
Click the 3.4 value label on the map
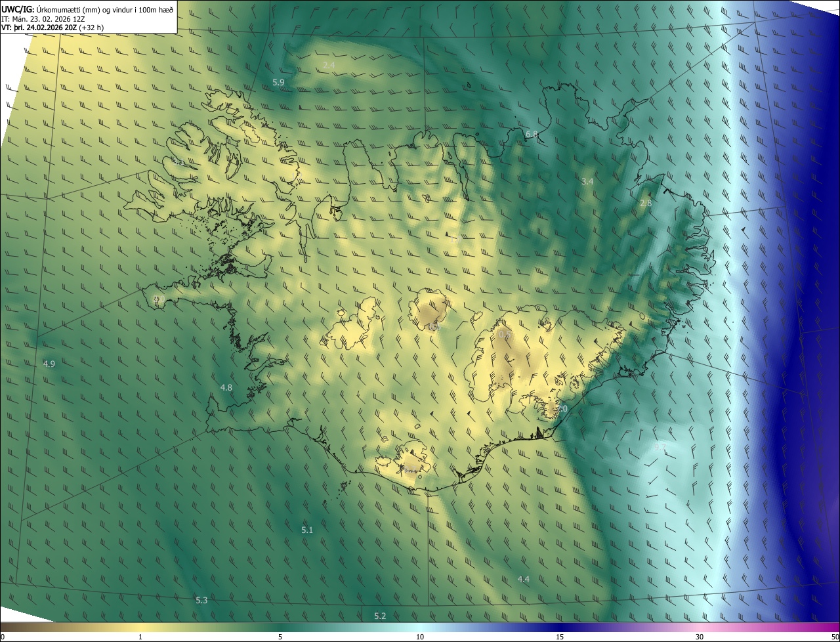(587, 181)
